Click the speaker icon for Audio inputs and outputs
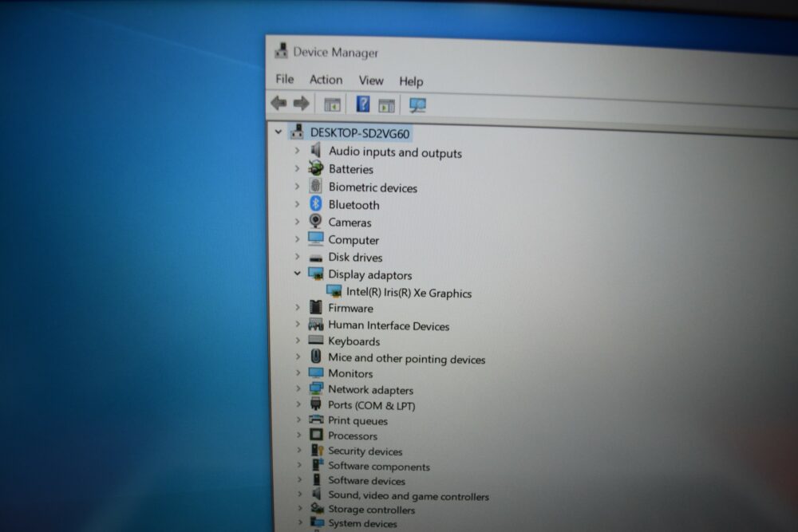 [315, 150]
